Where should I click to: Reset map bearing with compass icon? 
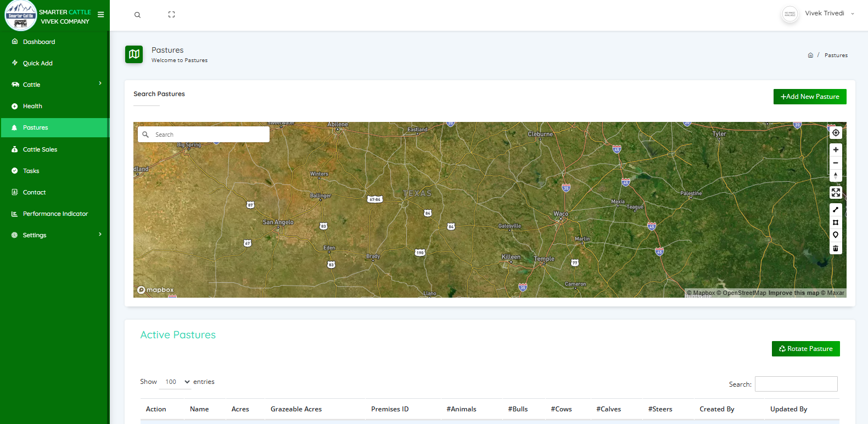(836, 176)
